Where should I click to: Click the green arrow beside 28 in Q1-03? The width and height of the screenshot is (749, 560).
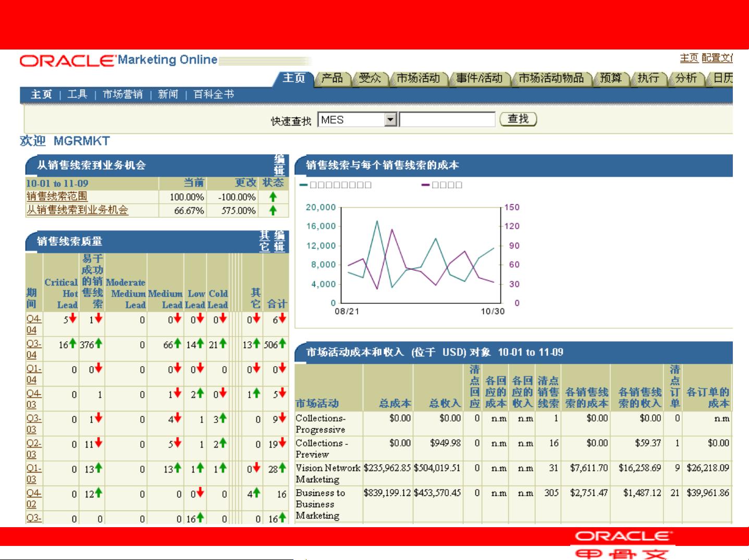(x=282, y=468)
